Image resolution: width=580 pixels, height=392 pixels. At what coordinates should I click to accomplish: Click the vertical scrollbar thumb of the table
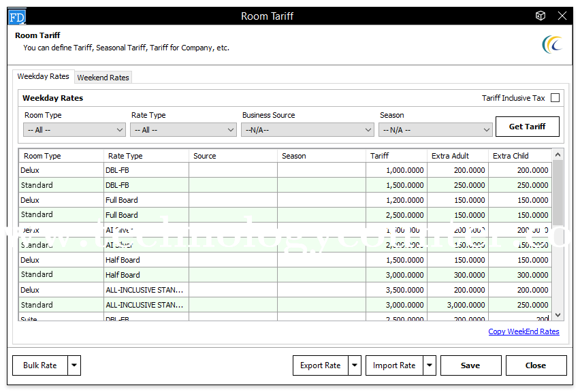(558, 193)
